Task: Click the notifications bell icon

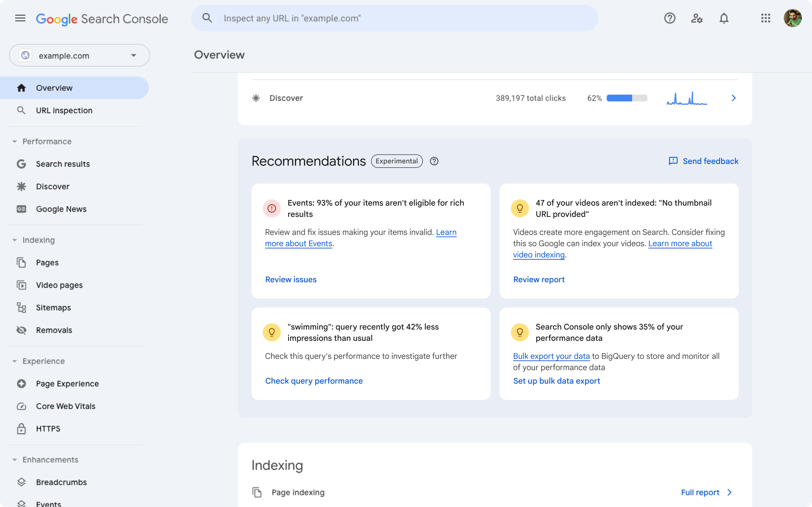Action: tap(724, 18)
